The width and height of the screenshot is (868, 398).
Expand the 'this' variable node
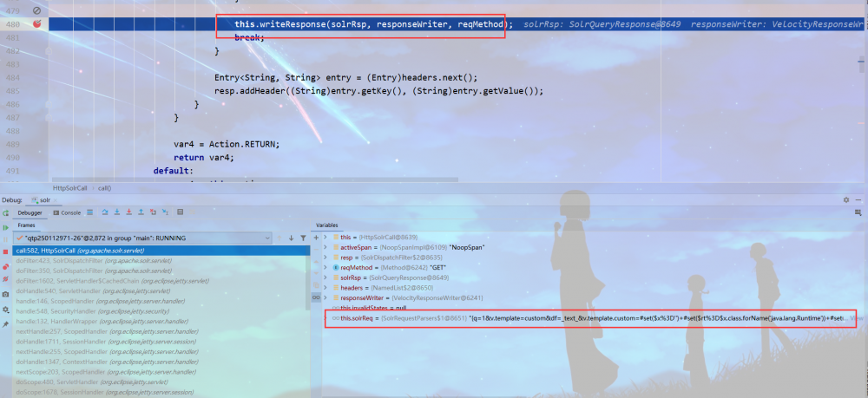[x=325, y=237]
